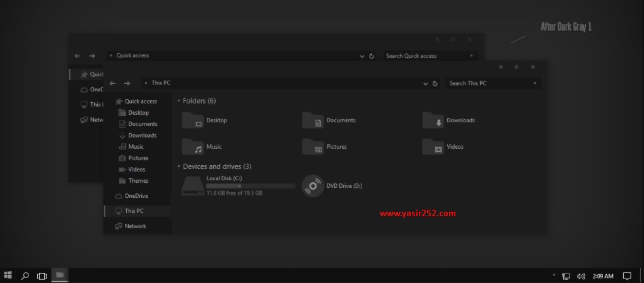The width and height of the screenshot is (644, 283).
Task: Open the Videos folder icon
Action: pyautogui.click(x=433, y=147)
